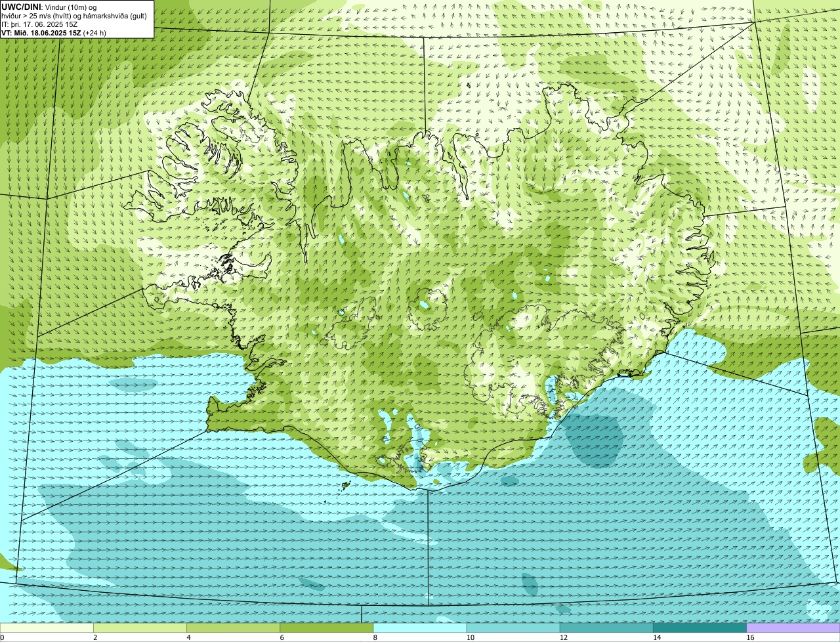Click the "hviður > 25 m/s (hvítt)" description line
840x642 pixels.
pos(74,16)
